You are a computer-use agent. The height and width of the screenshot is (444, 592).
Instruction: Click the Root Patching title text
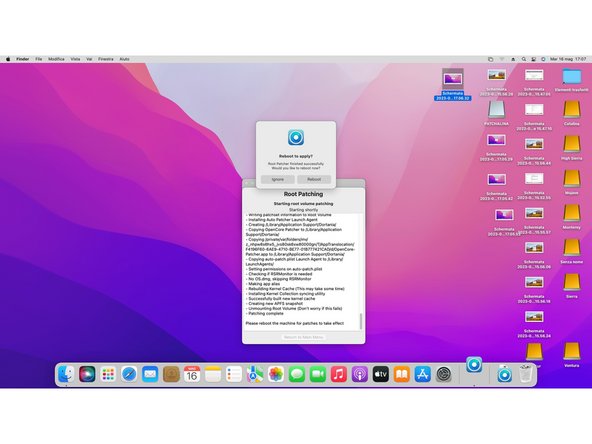coord(303,194)
